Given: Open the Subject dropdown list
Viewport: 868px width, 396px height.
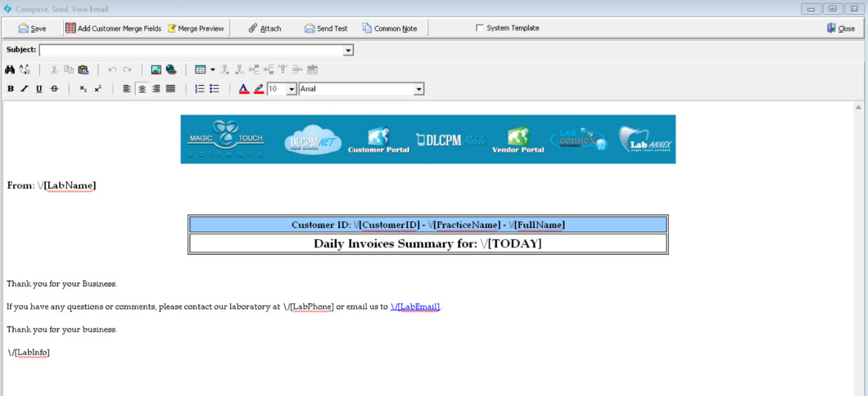Looking at the screenshot, I should [x=348, y=50].
